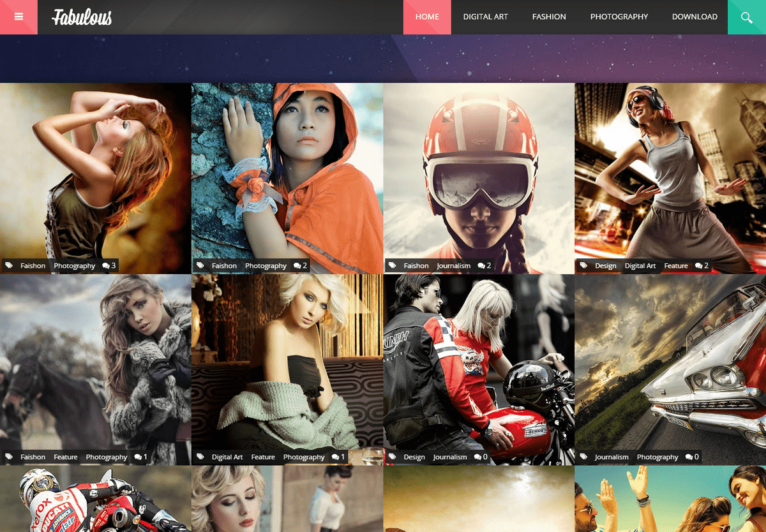Click Faishon tag on red helmet post
766x532 pixels.
(x=416, y=265)
